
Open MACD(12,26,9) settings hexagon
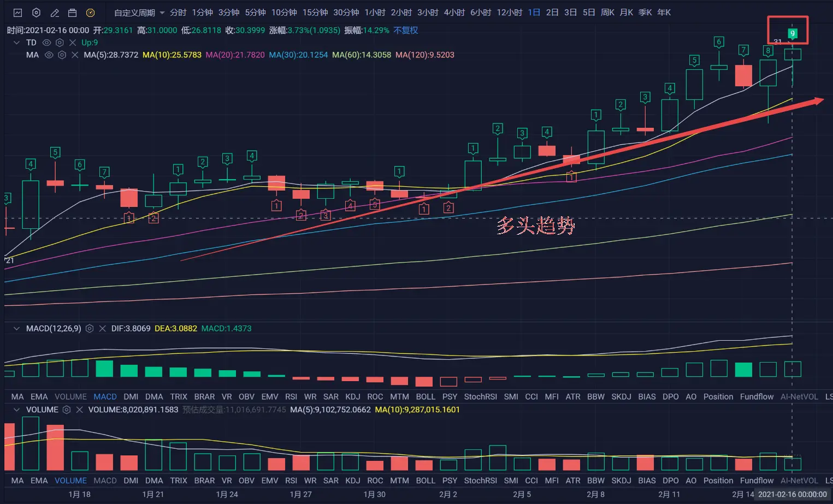(90, 329)
